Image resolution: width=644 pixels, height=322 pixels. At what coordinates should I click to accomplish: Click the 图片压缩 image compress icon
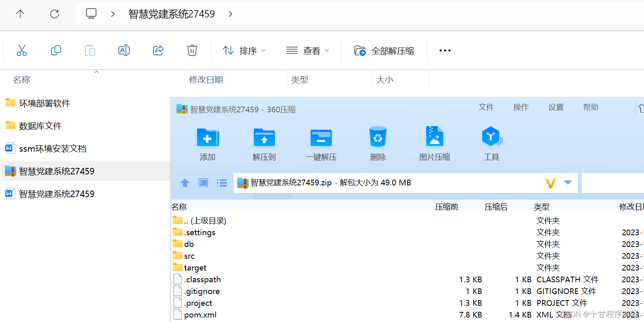pos(435,136)
